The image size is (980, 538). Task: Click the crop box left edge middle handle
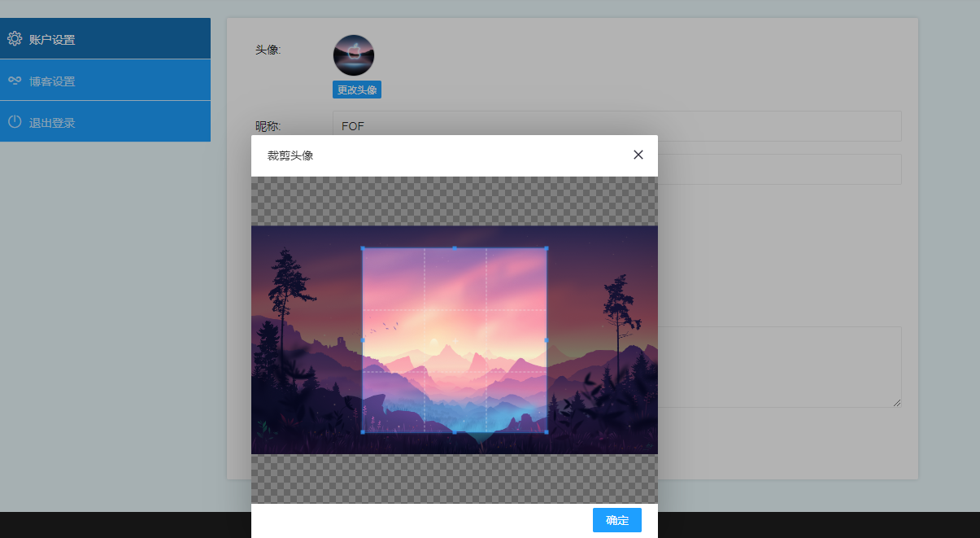pyautogui.click(x=363, y=340)
